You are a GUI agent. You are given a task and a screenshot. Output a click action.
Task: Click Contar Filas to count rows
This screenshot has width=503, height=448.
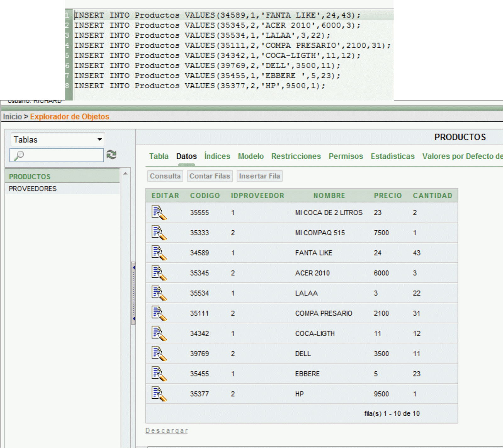pyautogui.click(x=209, y=176)
